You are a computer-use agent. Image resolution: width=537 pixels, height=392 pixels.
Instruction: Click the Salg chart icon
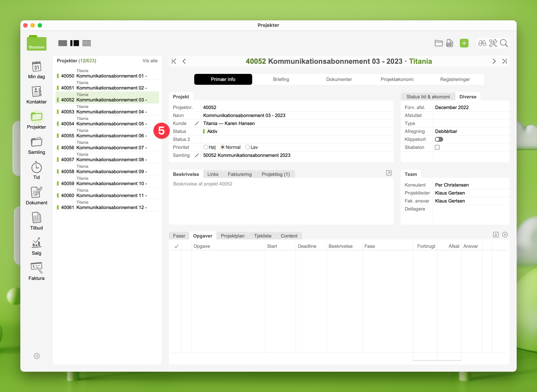(x=36, y=243)
